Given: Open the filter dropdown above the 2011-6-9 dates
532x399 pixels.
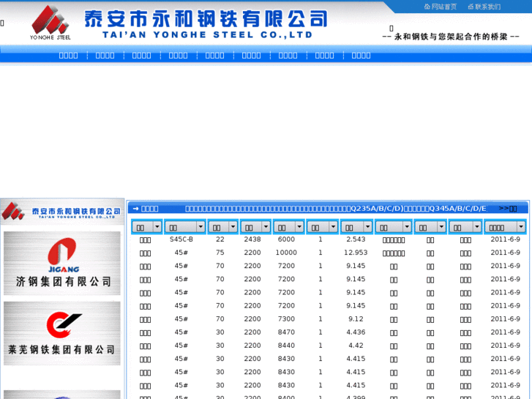Looking at the screenshot, I should [506, 227].
